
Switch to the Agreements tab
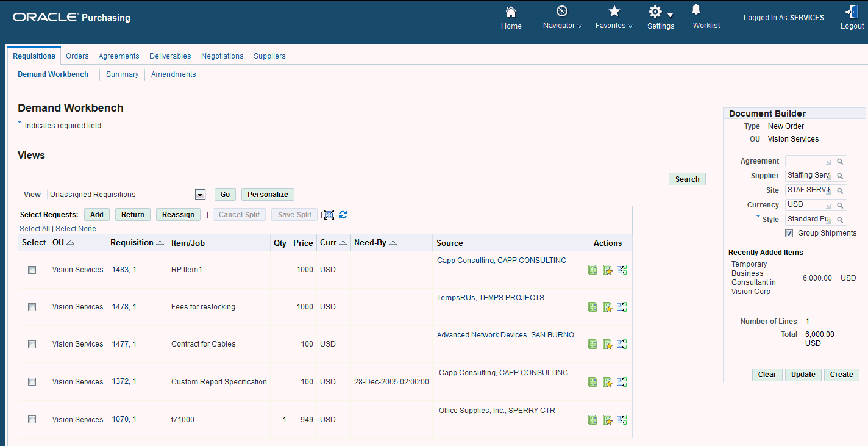point(119,56)
